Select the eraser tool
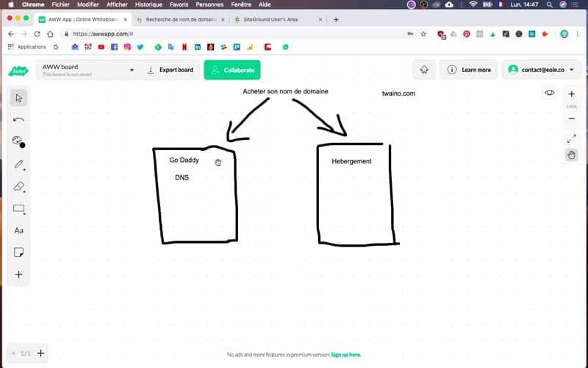The image size is (588, 368). click(18, 186)
